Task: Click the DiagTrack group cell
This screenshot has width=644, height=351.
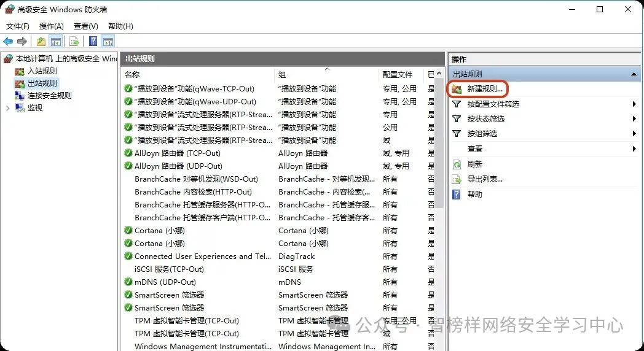Action: pos(297,256)
